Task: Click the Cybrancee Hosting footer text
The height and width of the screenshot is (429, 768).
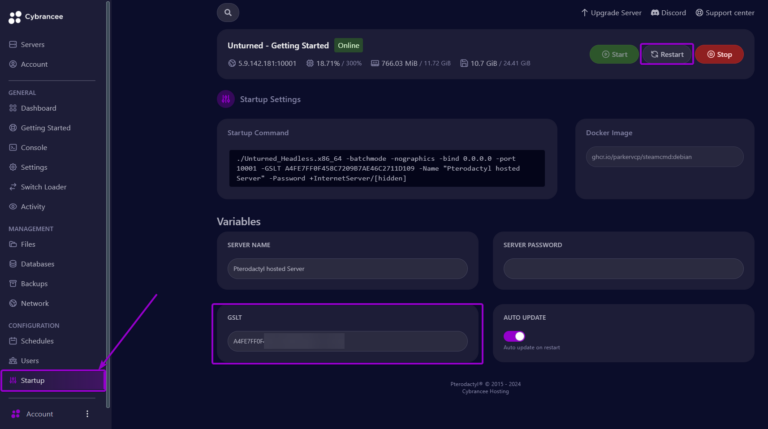Action: [x=485, y=391]
